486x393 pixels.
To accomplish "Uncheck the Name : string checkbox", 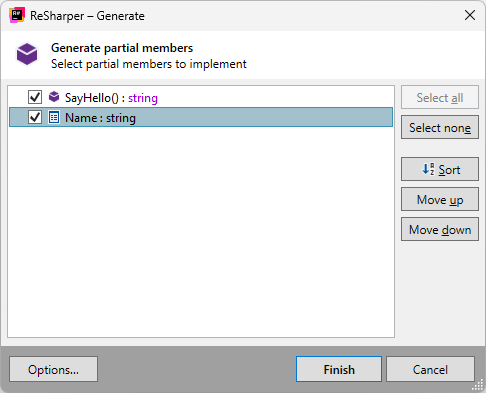I will point(35,117).
